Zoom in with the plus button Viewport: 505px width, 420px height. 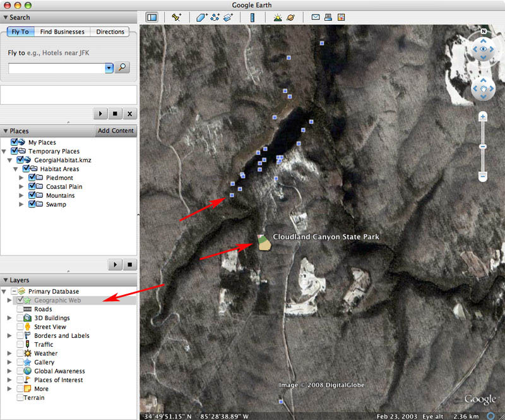(482, 116)
